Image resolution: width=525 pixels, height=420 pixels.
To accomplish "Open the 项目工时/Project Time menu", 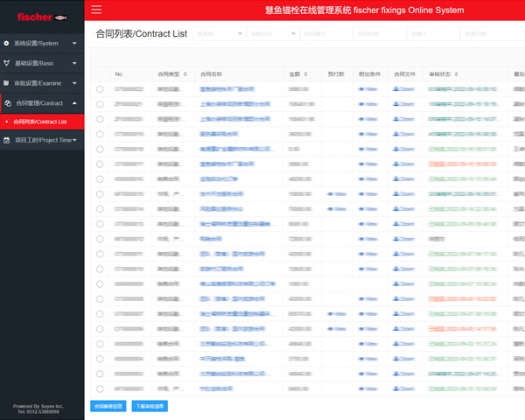I will click(42, 140).
